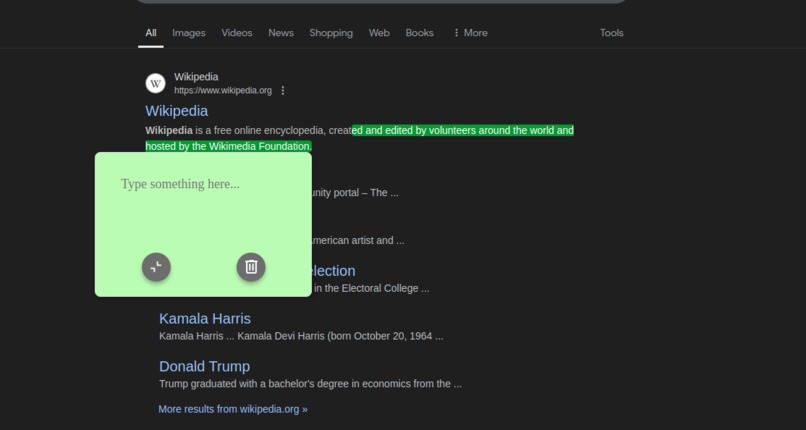Open More results from wikipedia.org

(x=233, y=409)
